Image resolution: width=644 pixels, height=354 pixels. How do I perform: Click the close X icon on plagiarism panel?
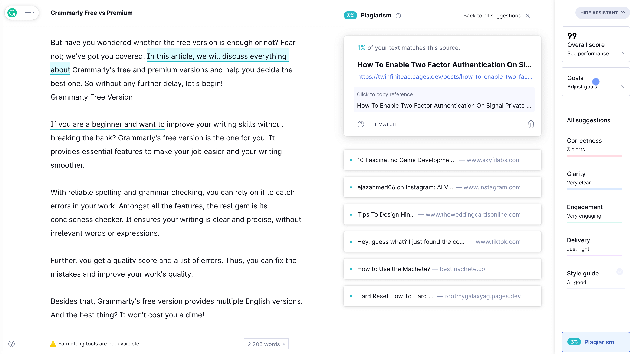coord(528,15)
